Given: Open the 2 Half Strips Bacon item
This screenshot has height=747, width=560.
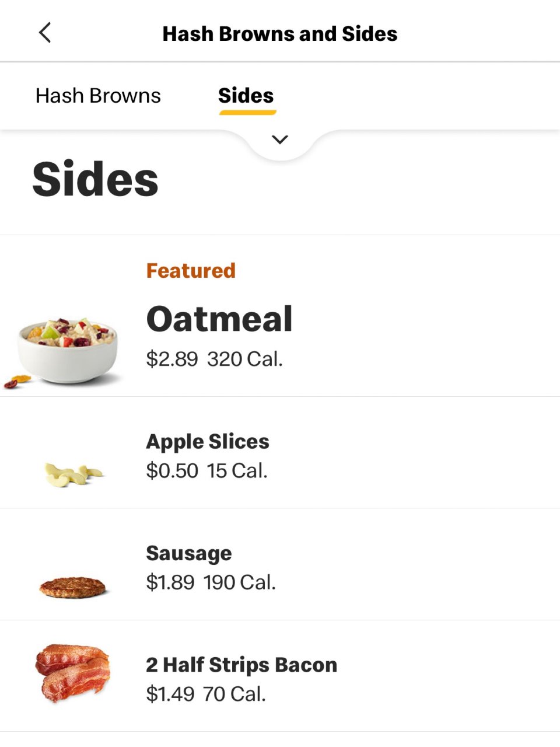Looking at the screenshot, I should tap(242, 665).
